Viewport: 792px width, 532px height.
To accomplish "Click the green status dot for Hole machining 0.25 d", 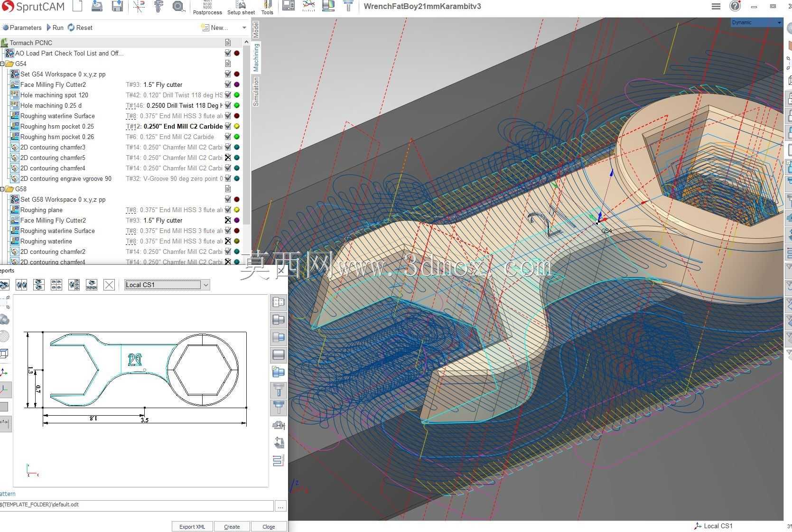I will pyautogui.click(x=237, y=105).
